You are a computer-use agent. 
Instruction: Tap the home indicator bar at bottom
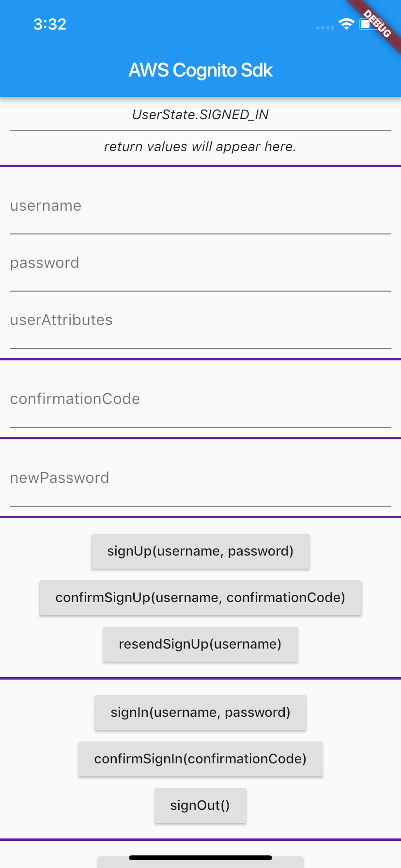tap(200, 858)
